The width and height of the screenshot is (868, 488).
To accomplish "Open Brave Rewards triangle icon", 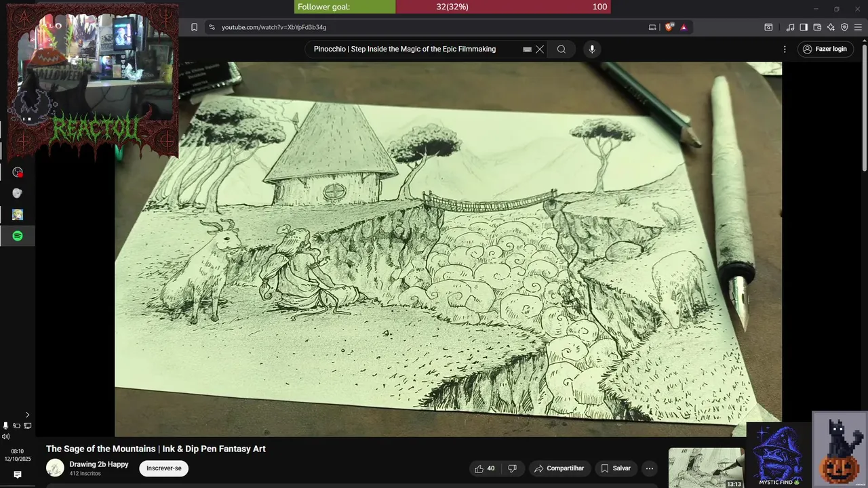I will tap(684, 27).
